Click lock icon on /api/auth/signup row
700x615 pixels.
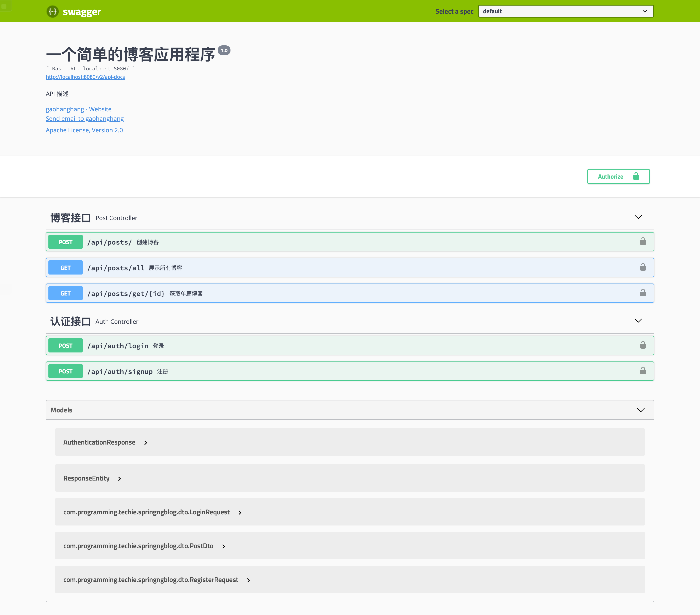click(x=643, y=371)
